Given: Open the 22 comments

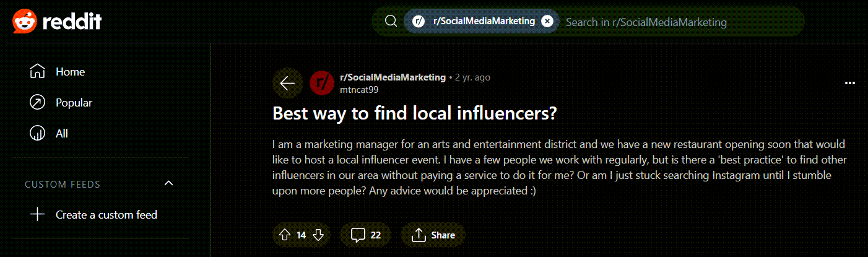Looking at the screenshot, I should click(x=366, y=235).
